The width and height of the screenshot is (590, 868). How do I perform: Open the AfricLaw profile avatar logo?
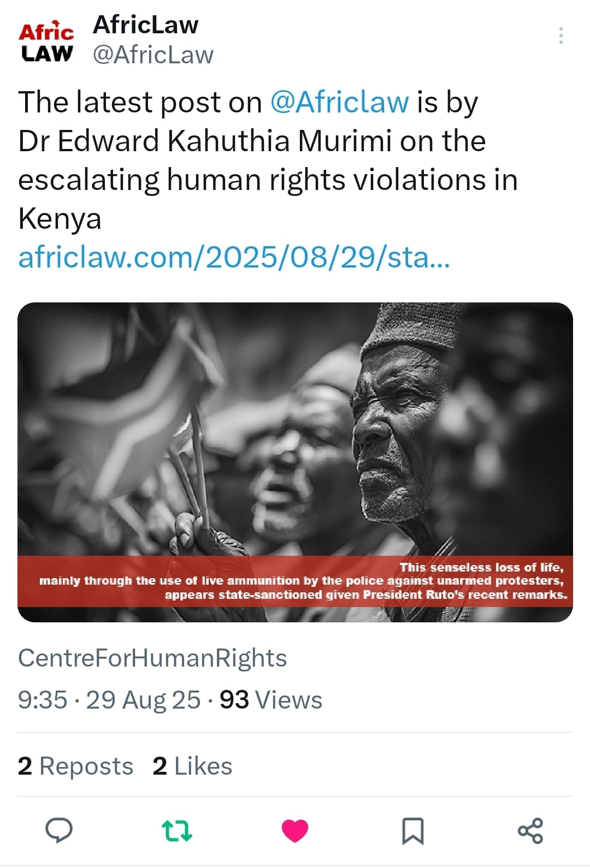[x=46, y=41]
